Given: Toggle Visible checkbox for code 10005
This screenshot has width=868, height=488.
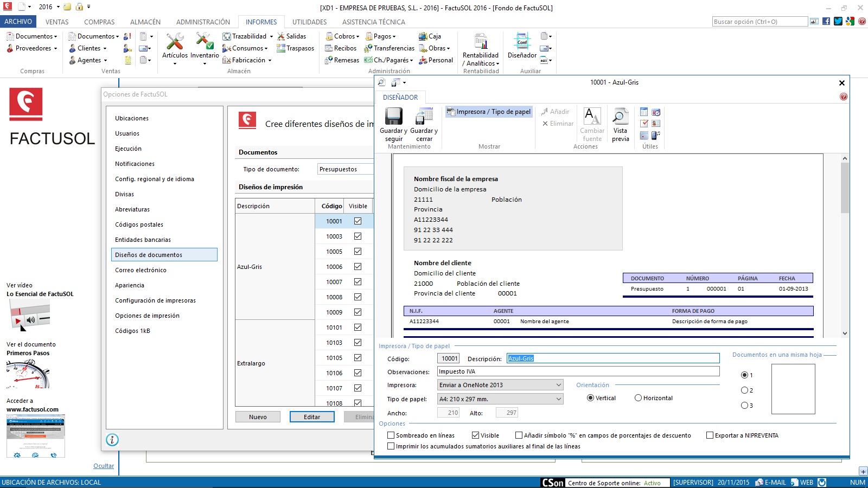Looking at the screenshot, I should pos(358,251).
